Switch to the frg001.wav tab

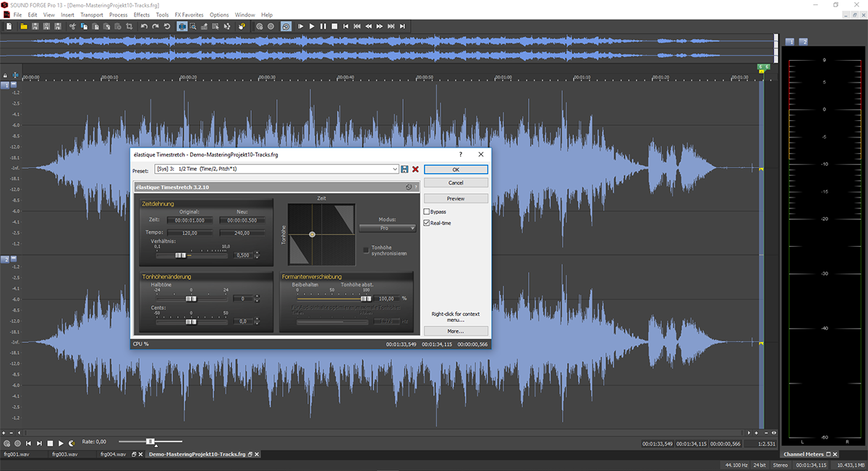coord(16,454)
